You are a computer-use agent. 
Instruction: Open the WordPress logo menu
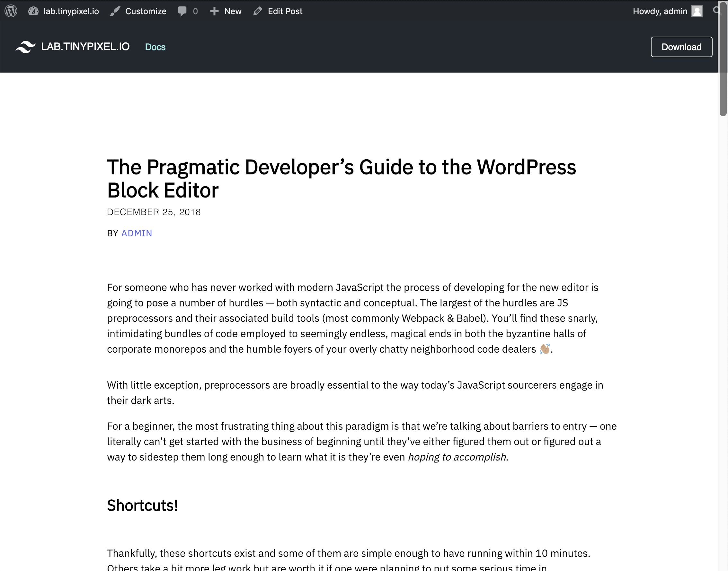point(11,11)
